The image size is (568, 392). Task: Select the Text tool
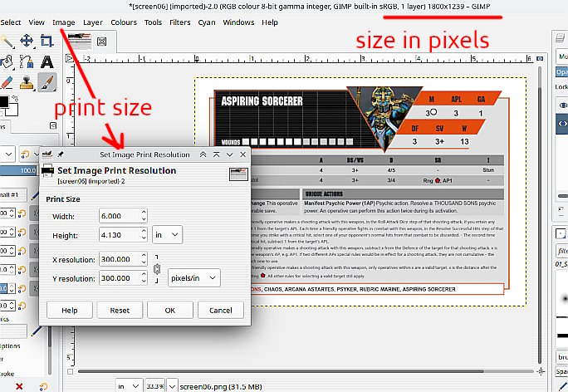coord(47,62)
